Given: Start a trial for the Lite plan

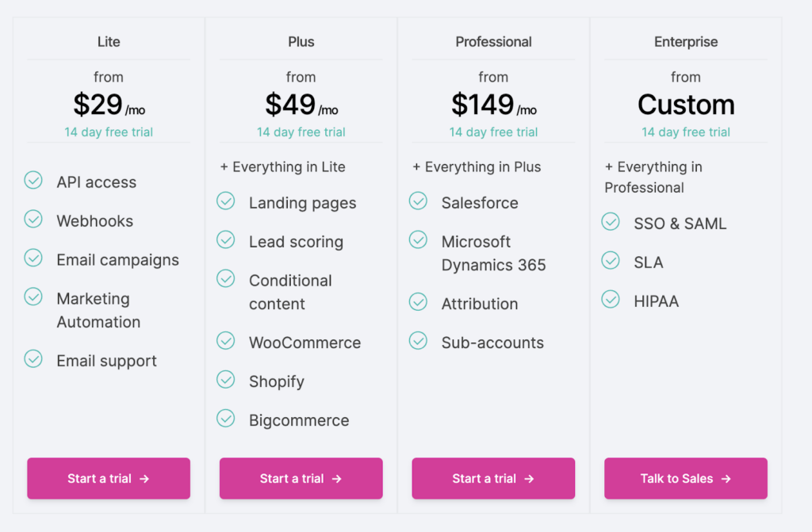Looking at the screenshot, I should point(109,478).
